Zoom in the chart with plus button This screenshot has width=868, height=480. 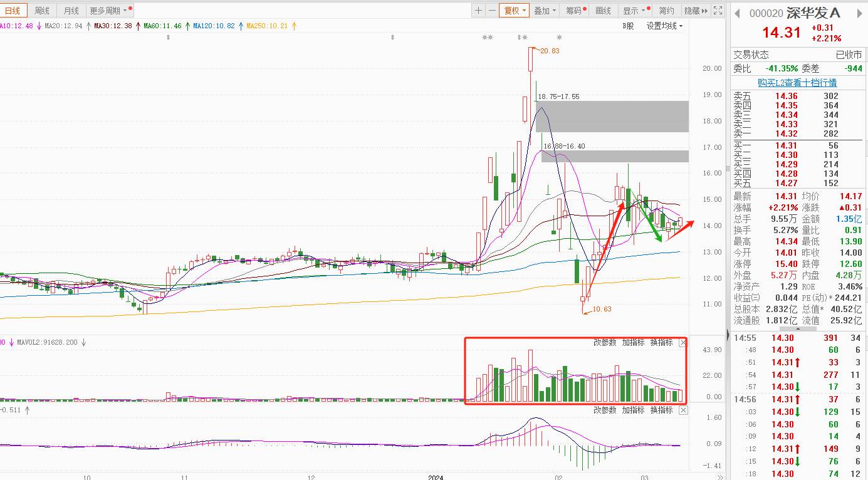click(x=478, y=11)
